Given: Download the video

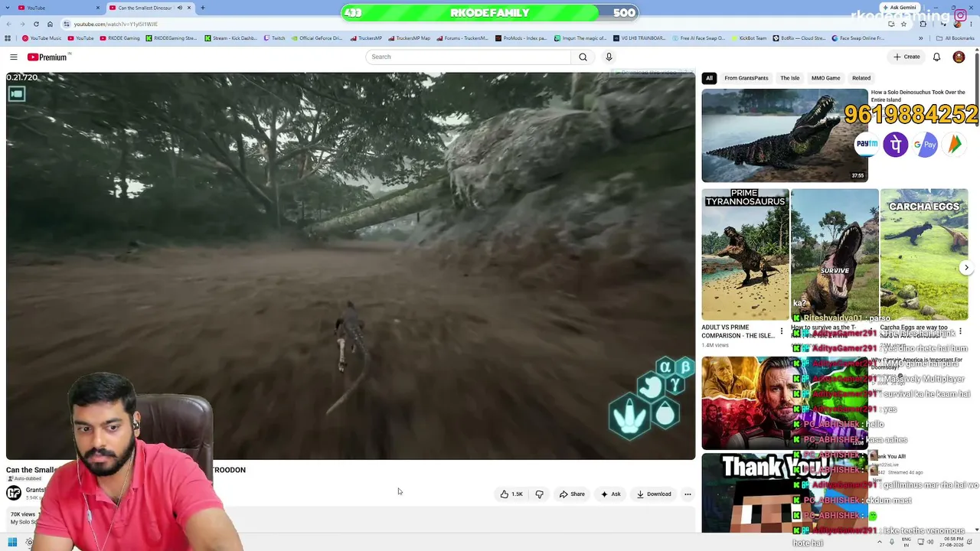Looking at the screenshot, I should (x=654, y=494).
